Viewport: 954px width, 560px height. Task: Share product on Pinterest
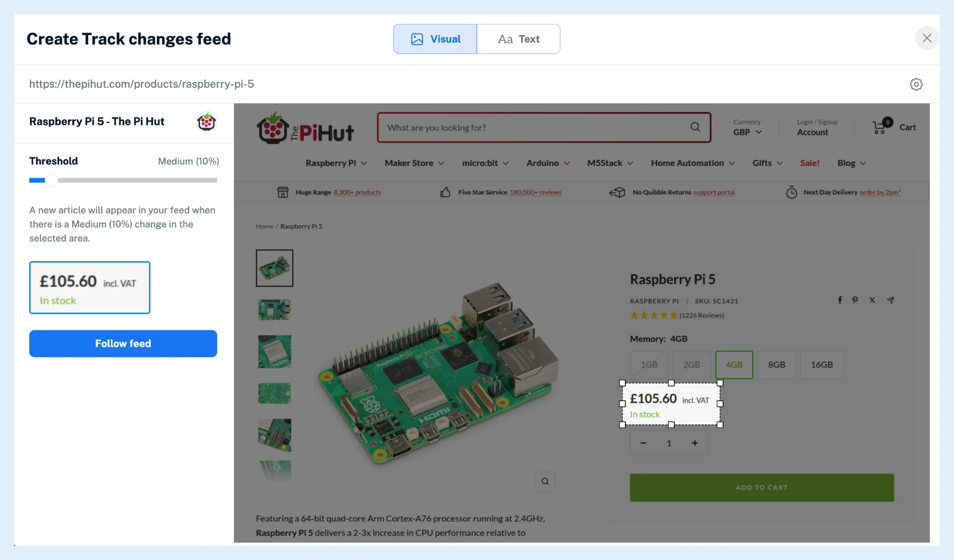pos(855,300)
